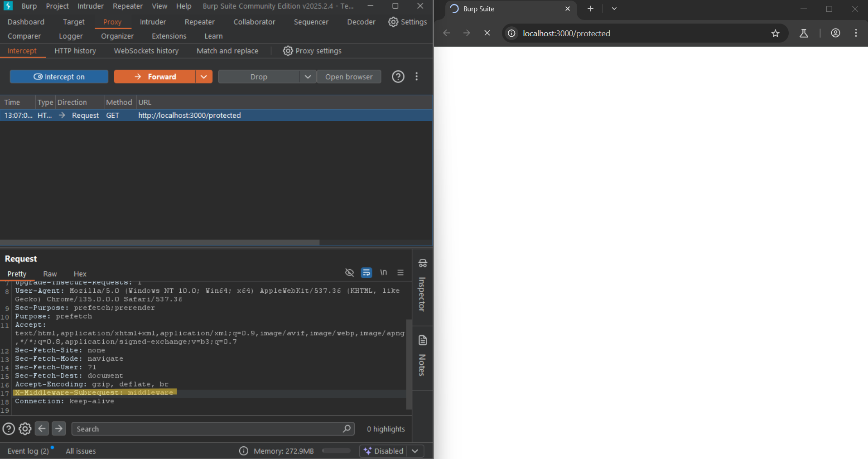Go to next search match arrow
The width and height of the screenshot is (868, 459).
coord(58,428)
